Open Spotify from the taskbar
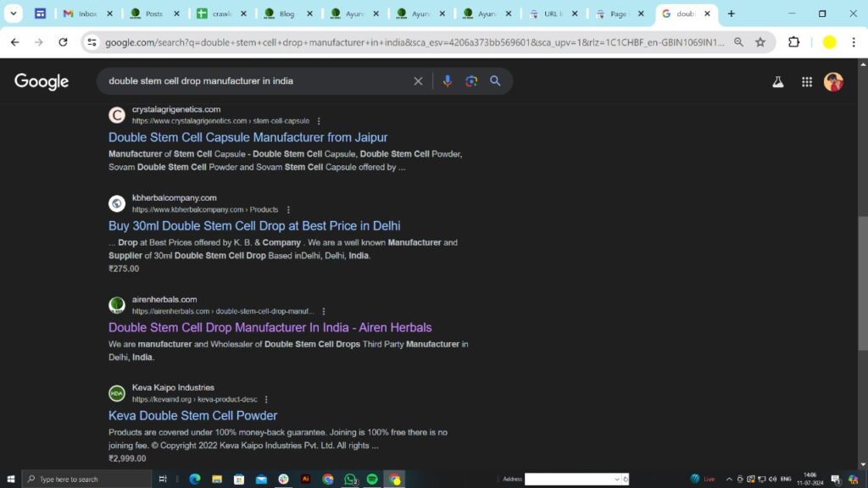The height and width of the screenshot is (488, 868). click(x=372, y=480)
